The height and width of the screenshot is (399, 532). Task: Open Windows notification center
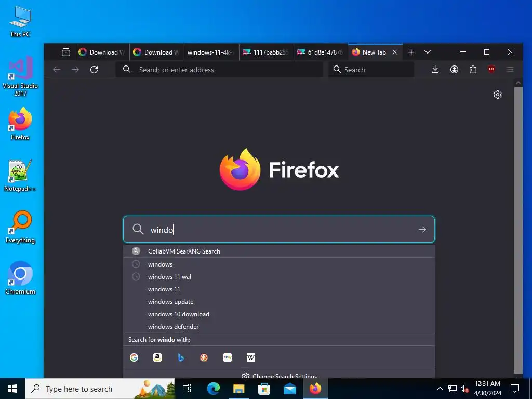click(515, 389)
